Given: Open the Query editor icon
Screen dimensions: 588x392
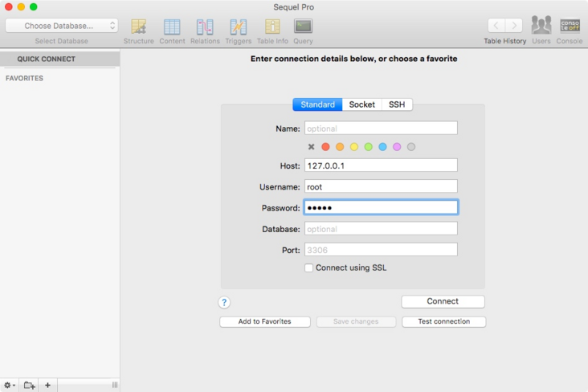Looking at the screenshot, I should (x=303, y=27).
